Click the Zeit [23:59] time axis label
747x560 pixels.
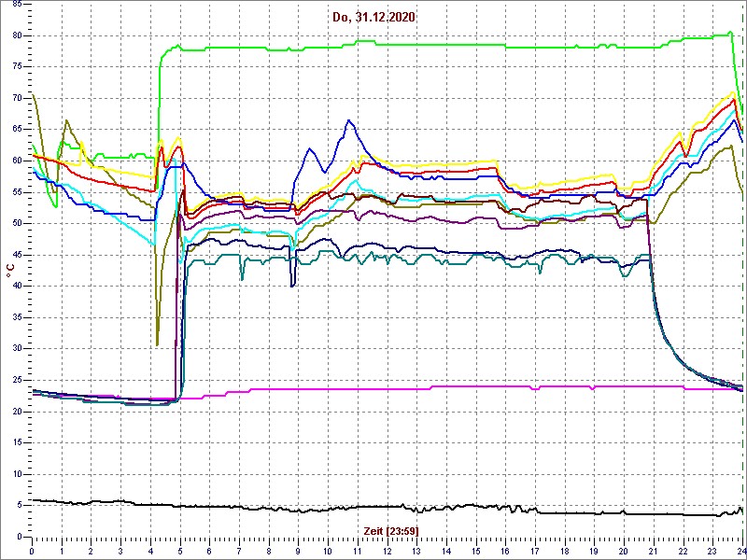[391, 530]
